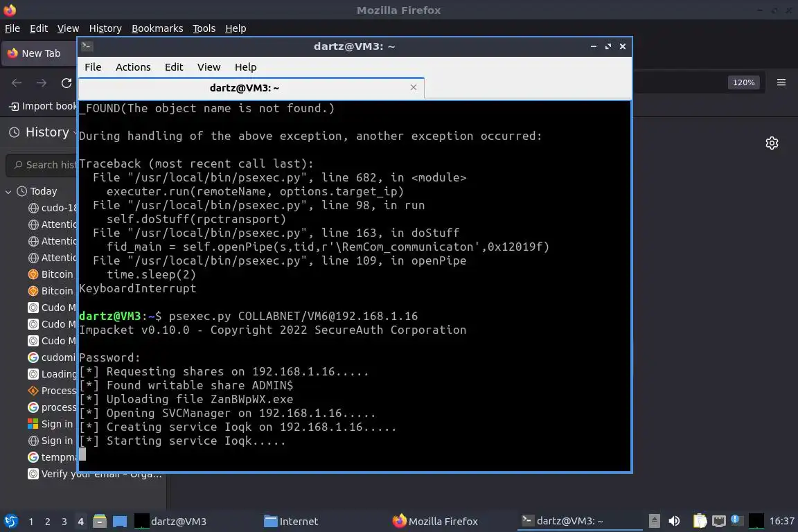
Task: Open terminal Help menu
Action: point(245,67)
